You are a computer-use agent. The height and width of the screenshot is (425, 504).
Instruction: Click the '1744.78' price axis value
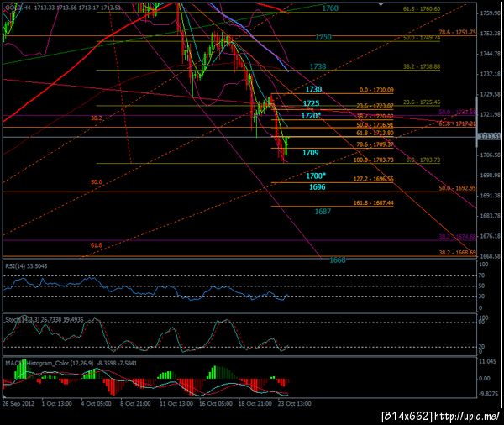[491, 54]
